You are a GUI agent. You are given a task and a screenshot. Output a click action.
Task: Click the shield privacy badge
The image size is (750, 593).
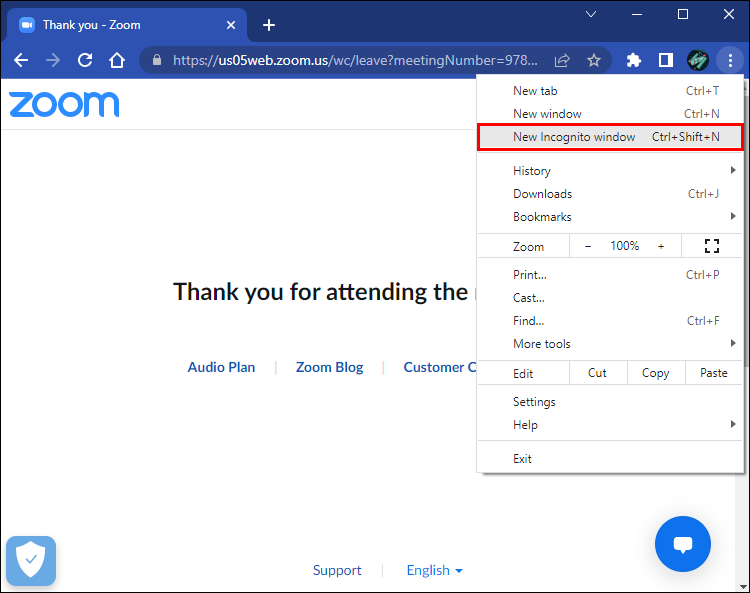[x=31, y=560]
